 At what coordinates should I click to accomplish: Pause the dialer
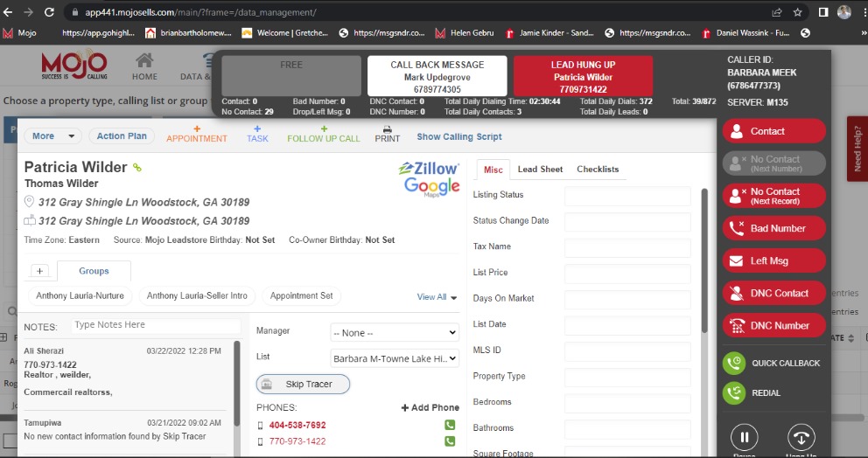[744, 437]
